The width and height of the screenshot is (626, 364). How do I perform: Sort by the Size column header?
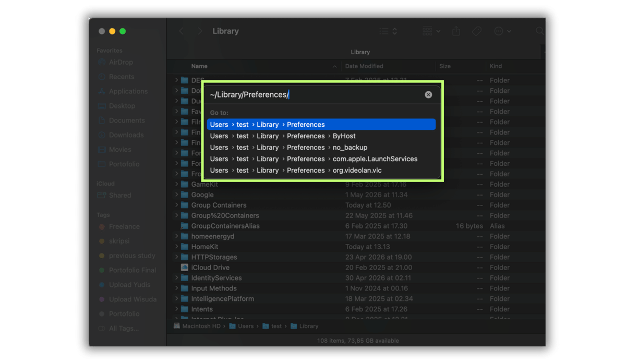445,66
